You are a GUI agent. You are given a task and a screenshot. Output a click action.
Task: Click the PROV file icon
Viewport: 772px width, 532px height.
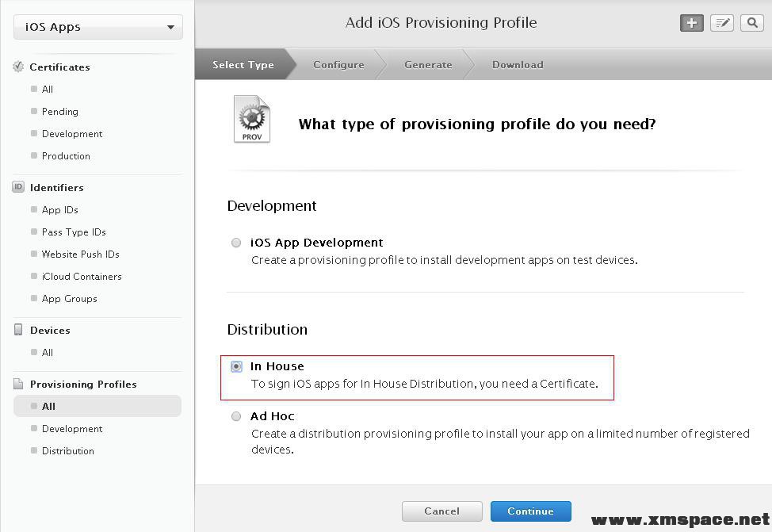[251, 119]
